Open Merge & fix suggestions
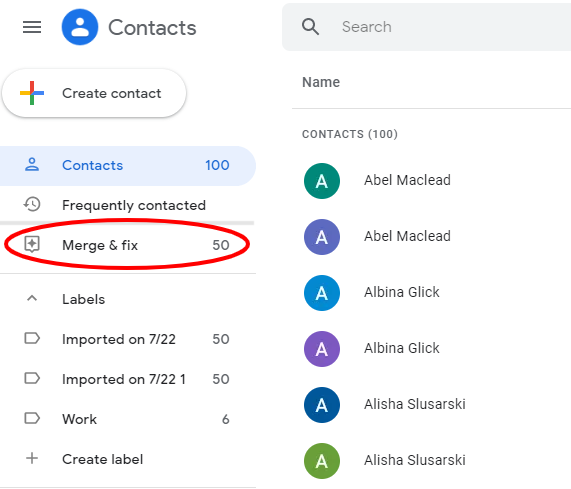This screenshot has width=571, height=489. [127, 245]
